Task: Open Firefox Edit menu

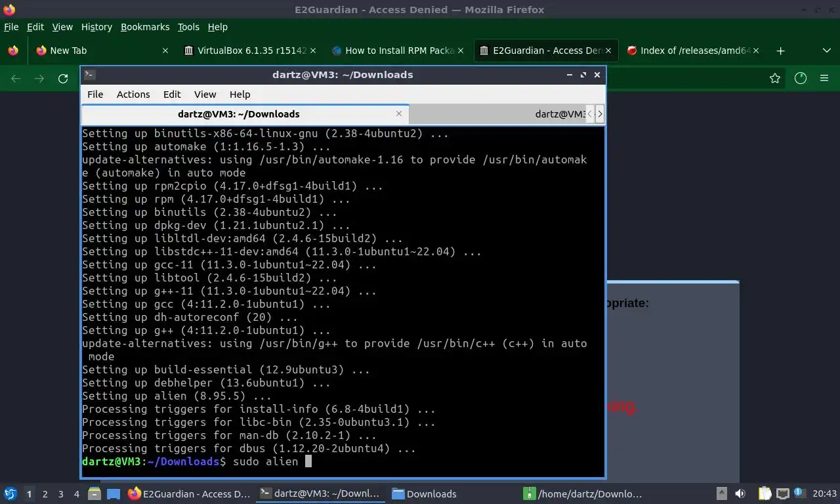Action: click(x=35, y=27)
